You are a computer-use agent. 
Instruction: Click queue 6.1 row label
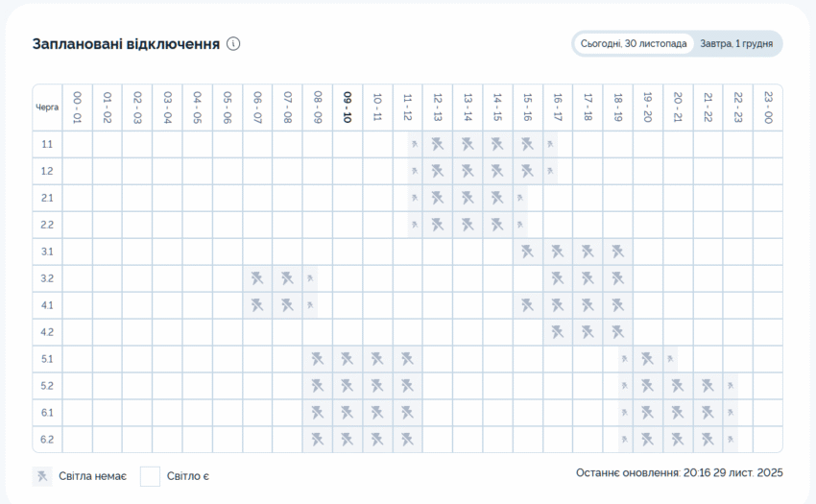(47, 413)
